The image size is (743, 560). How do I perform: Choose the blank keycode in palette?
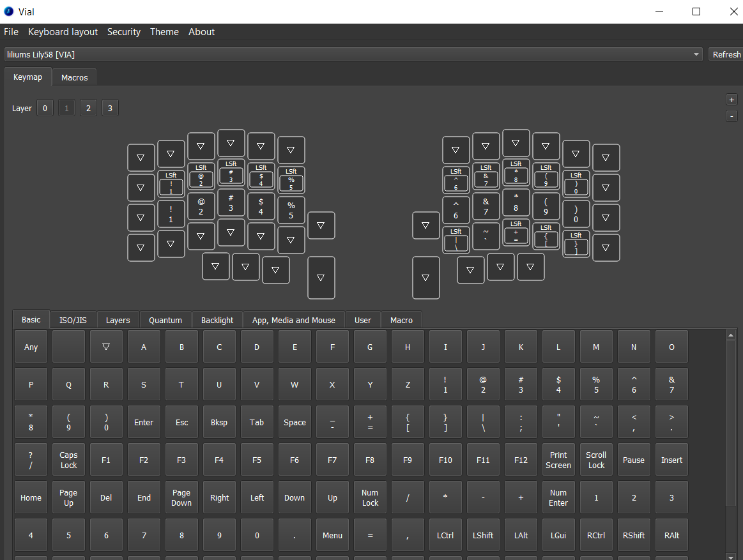pyautogui.click(x=69, y=347)
